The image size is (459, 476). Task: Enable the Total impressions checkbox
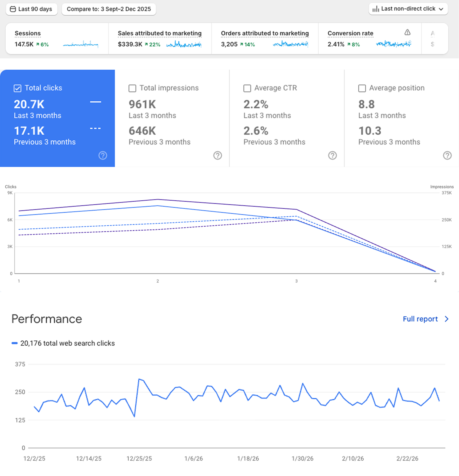pos(132,88)
